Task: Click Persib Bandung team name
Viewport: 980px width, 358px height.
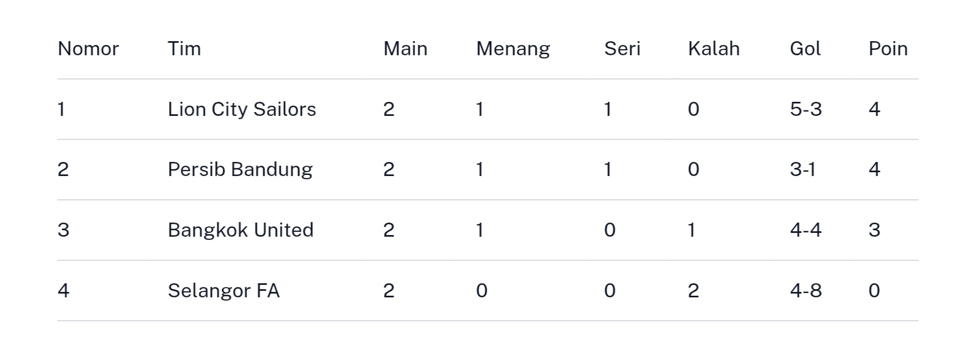Action: (x=240, y=170)
